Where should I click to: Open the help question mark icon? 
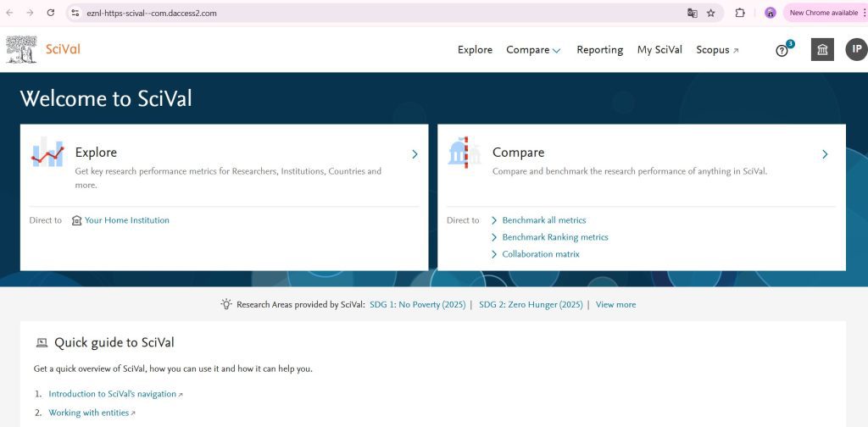click(782, 51)
